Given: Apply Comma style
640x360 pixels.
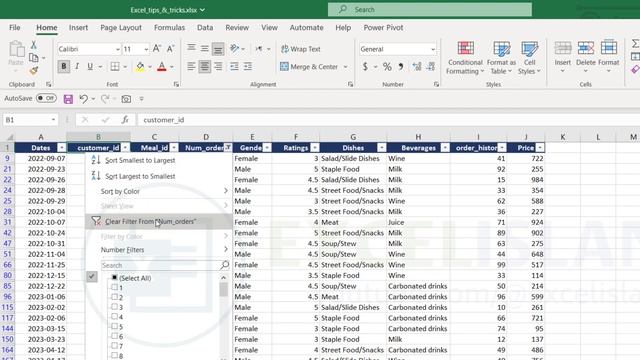Looking at the screenshot, I should pos(401,66).
